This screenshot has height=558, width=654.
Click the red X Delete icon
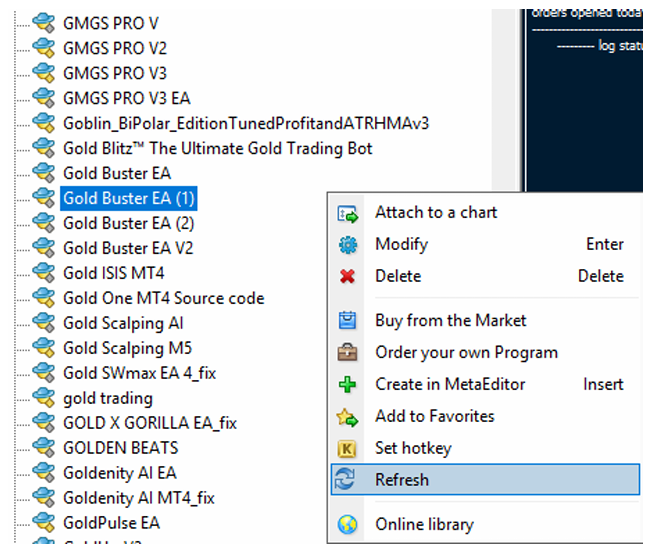347,276
